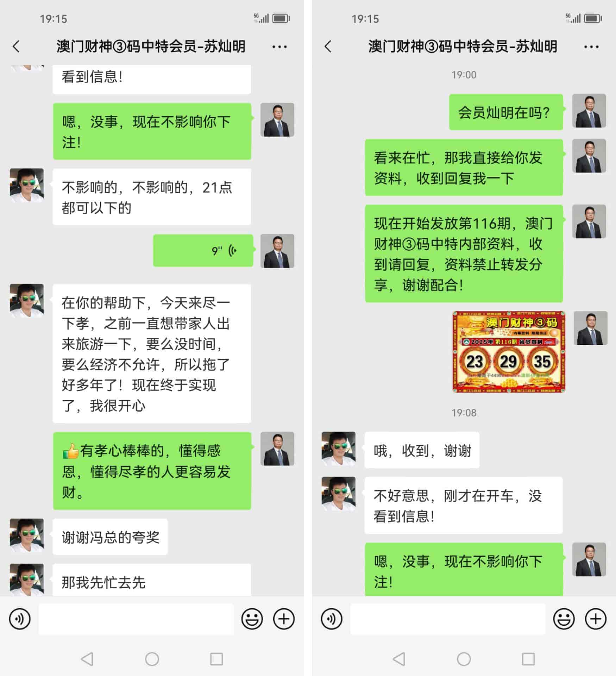Open the three-dot menu in left chat

point(279,46)
